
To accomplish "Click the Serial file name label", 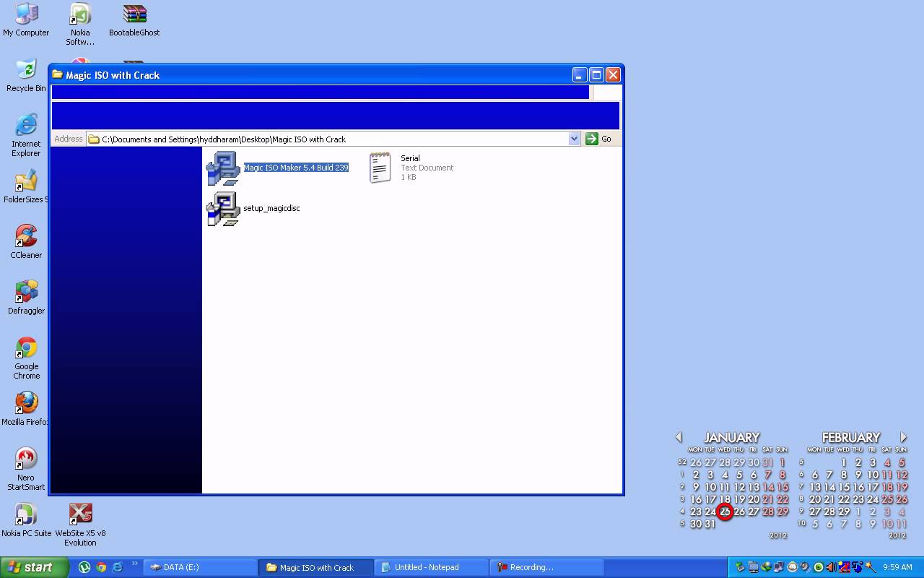I will (x=410, y=158).
